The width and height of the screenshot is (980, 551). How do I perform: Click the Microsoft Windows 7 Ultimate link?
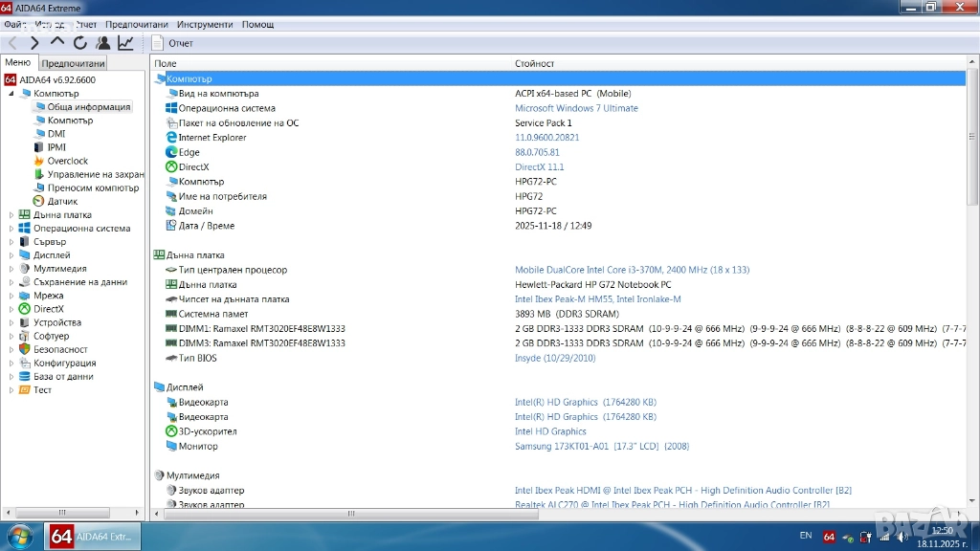click(576, 108)
